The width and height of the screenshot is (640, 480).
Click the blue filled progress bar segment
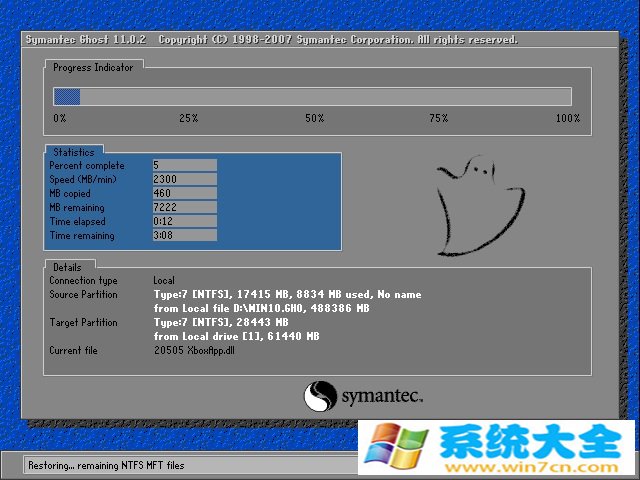[x=67, y=96]
